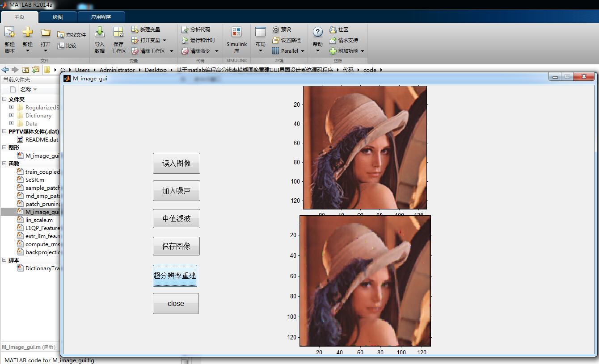Click 分析代码 (Analyze Code) in ribbon

tap(196, 29)
